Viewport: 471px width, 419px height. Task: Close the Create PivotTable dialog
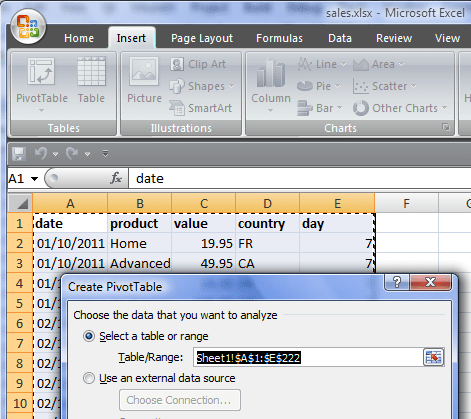pos(430,282)
